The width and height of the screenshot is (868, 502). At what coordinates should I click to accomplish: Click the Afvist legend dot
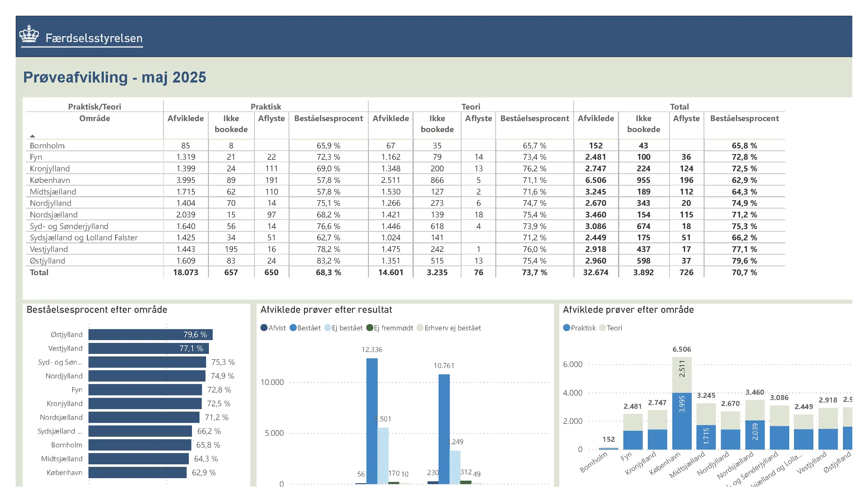tap(264, 328)
